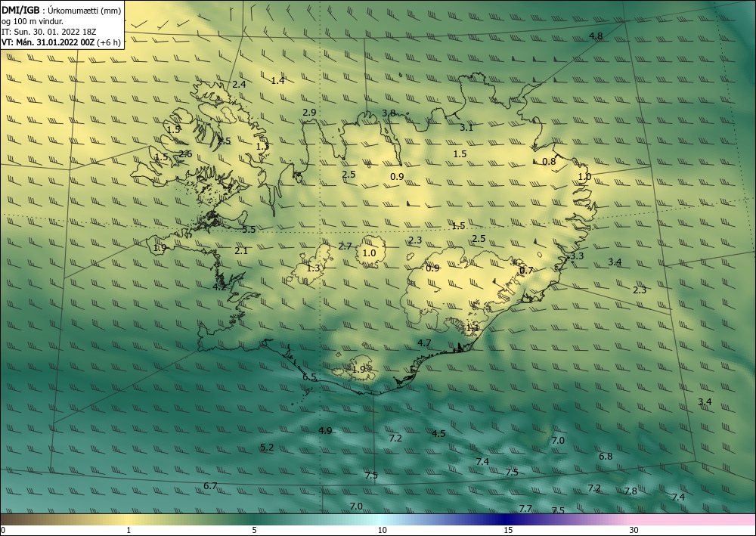The height and width of the screenshot is (536, 756).
Task: Click the 6.5 value on the south coast
Action: [x=309, y=377]
